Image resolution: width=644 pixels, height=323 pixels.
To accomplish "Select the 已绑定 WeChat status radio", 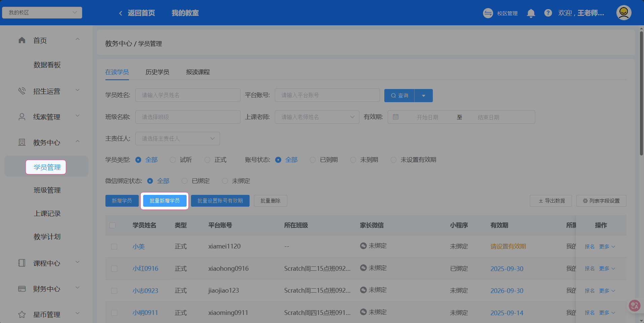I will tap(185, 181).
